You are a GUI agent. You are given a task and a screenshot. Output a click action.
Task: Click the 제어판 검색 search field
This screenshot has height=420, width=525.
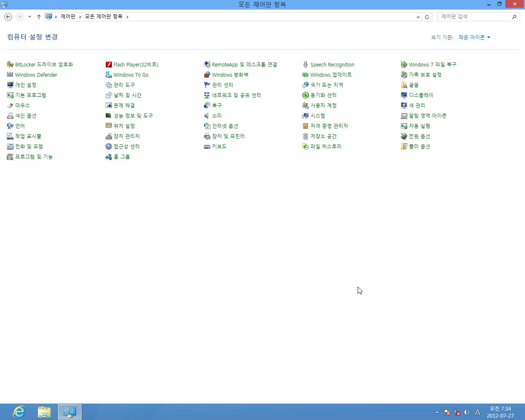pos(474,17)
